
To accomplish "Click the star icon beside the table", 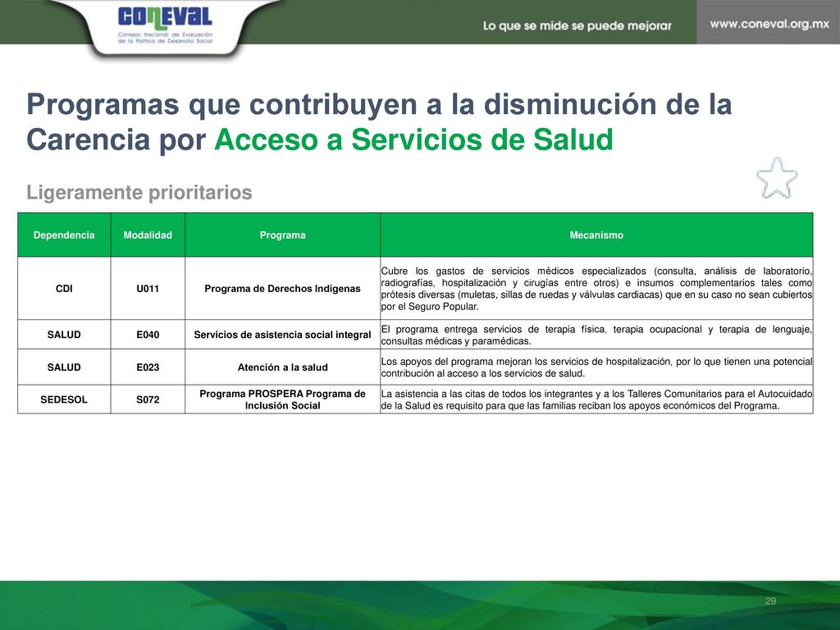I will tap(776, 178).
